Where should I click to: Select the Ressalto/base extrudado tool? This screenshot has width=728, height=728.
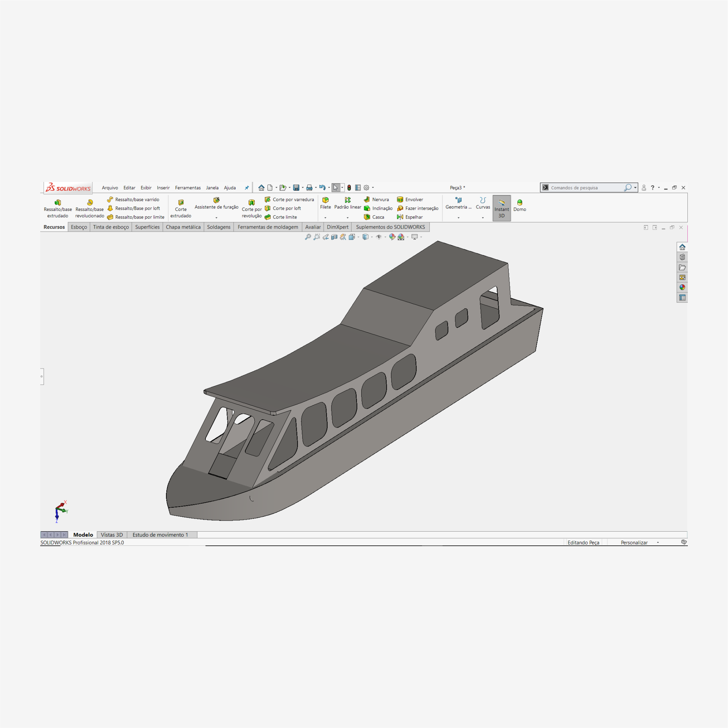[58, 208]
